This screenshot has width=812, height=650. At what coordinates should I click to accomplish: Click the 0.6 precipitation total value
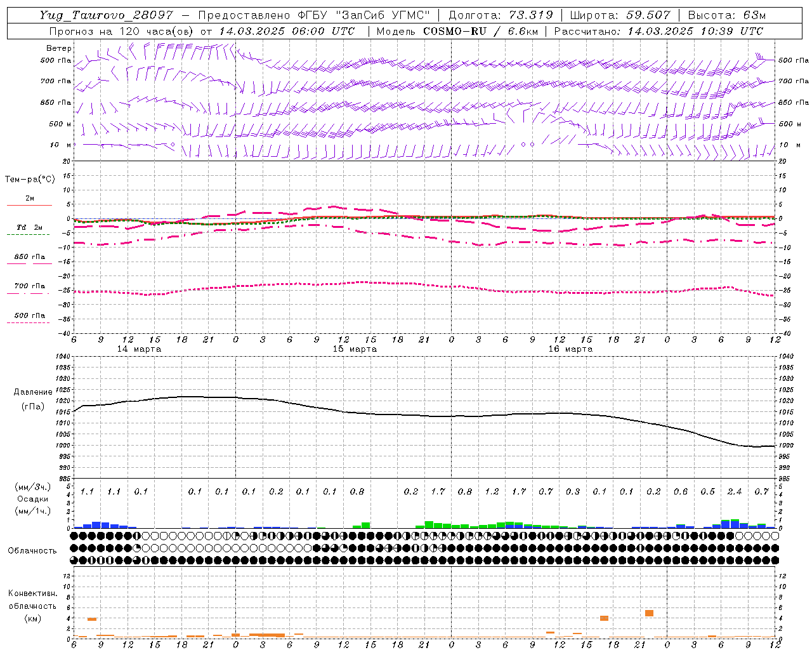681,492
